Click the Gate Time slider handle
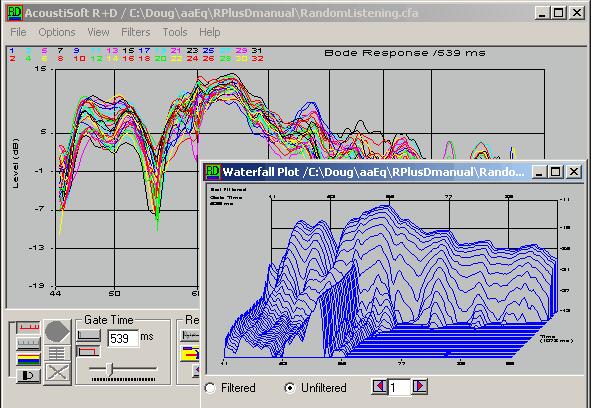The height and width of the screenshot is (408, 591). pos(110,369)
